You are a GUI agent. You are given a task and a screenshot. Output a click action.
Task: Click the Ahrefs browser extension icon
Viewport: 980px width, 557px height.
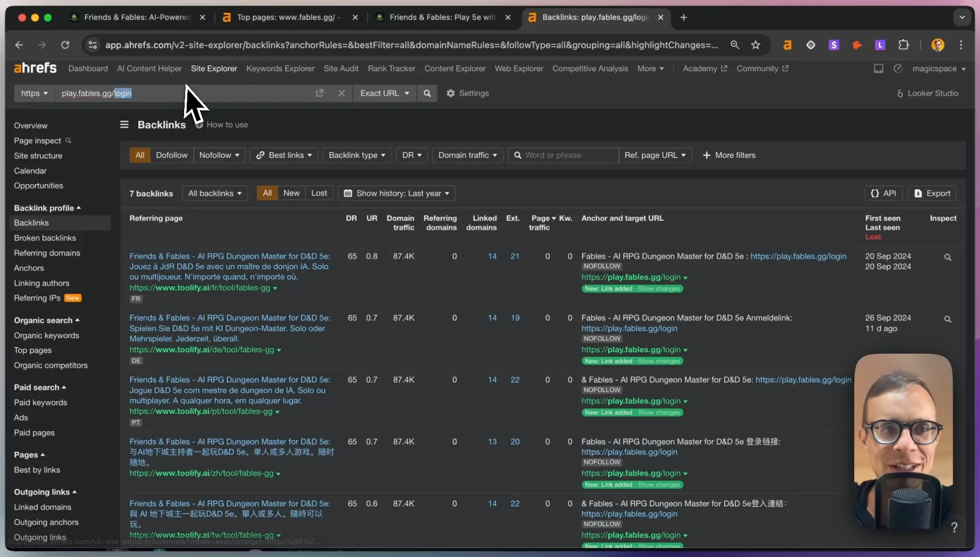click(x=787, y=45)
